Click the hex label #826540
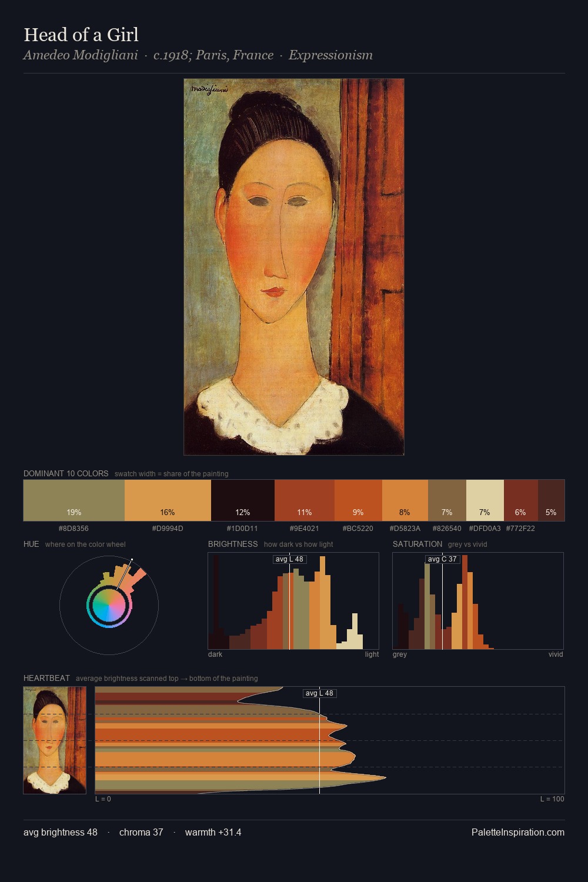 [x=447, y=529]
